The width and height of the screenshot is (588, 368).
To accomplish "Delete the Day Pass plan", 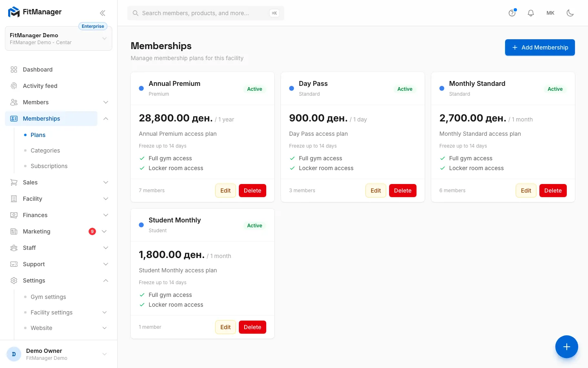I will pyautogui.click(x=403, y=191).
